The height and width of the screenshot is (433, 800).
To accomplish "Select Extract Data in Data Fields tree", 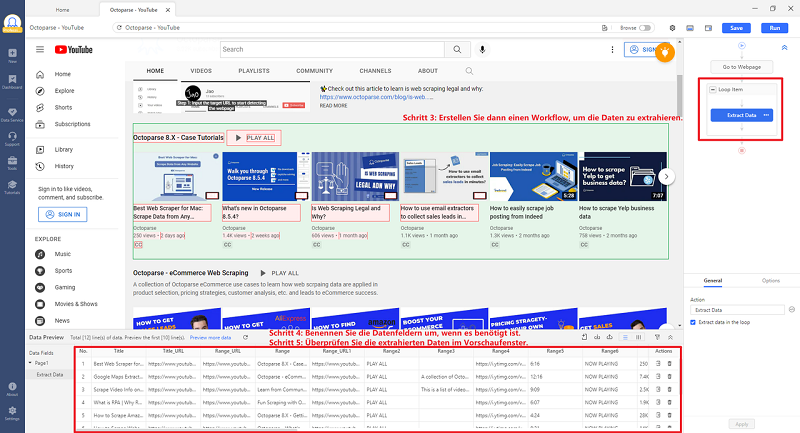I will (x=50, y=374).
